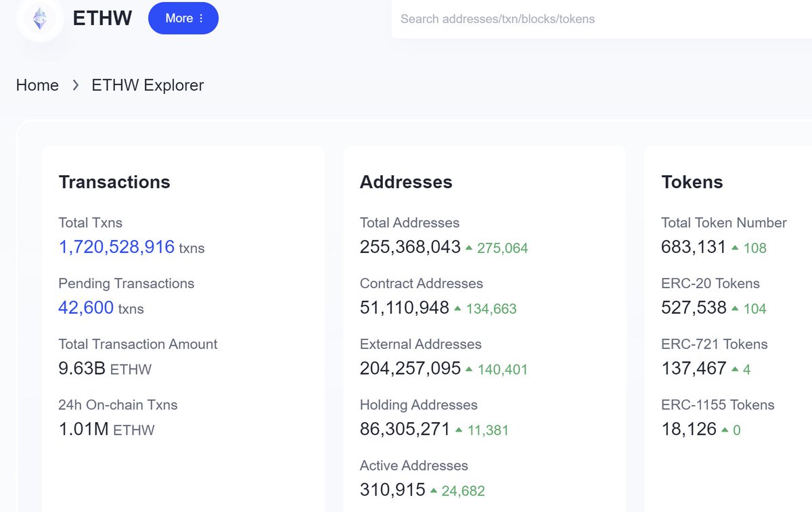This screenshot has width=812, height=512.
Task: Click the ERC-1155 Tokens label
Action: (x=718, y=405)
